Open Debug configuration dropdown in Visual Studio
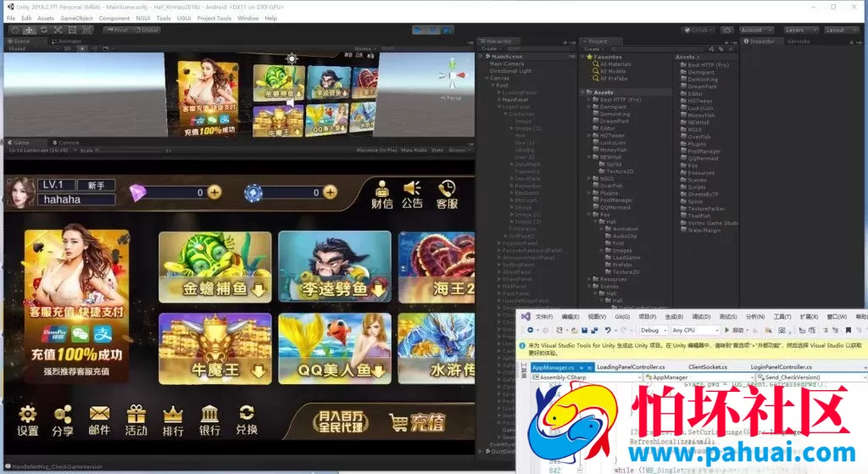 click(654, 330)
